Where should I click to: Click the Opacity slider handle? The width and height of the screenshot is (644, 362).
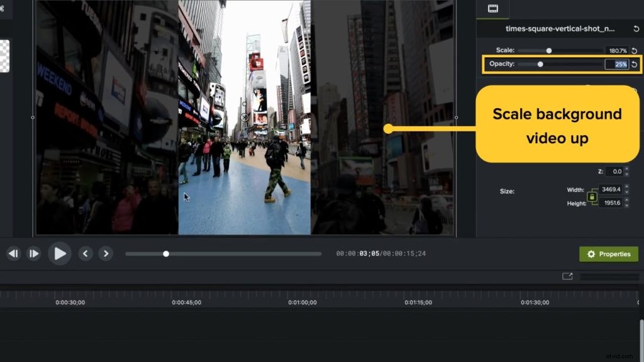tap(540, 64)
